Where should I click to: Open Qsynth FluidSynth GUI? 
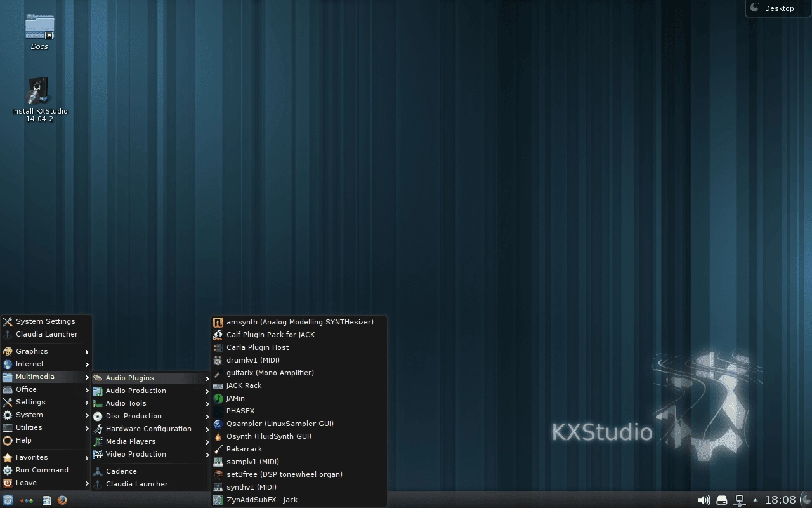point(299,436)
